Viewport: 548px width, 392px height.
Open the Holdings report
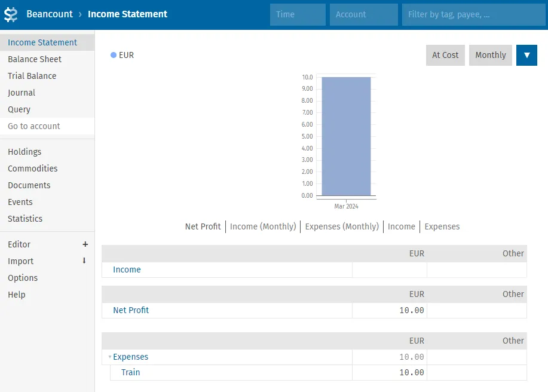[x=25, y=152]
